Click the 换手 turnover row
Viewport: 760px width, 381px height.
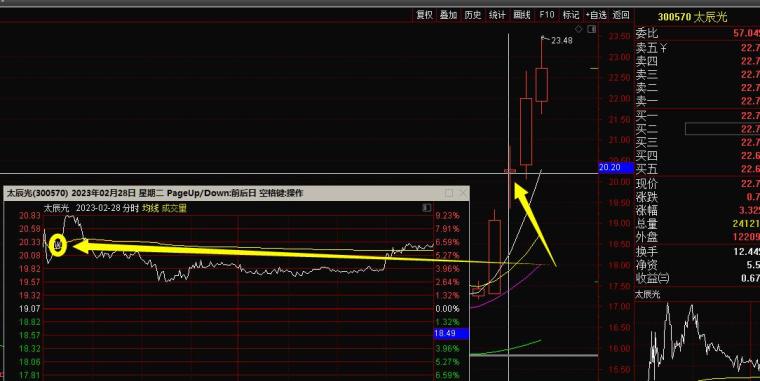[697, 252]
